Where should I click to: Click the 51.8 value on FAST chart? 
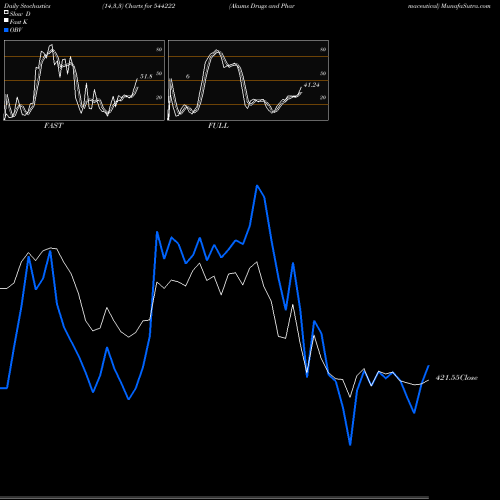(146, 76)
